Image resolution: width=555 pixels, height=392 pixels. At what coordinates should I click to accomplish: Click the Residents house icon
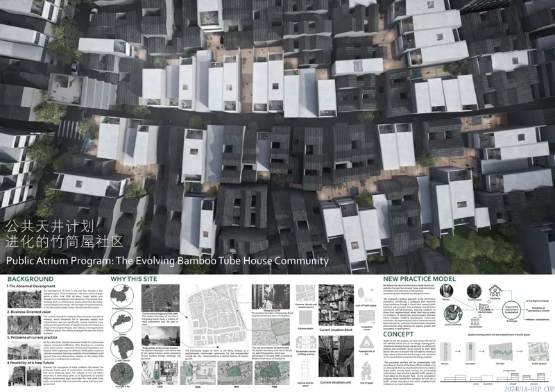point(495,291)
